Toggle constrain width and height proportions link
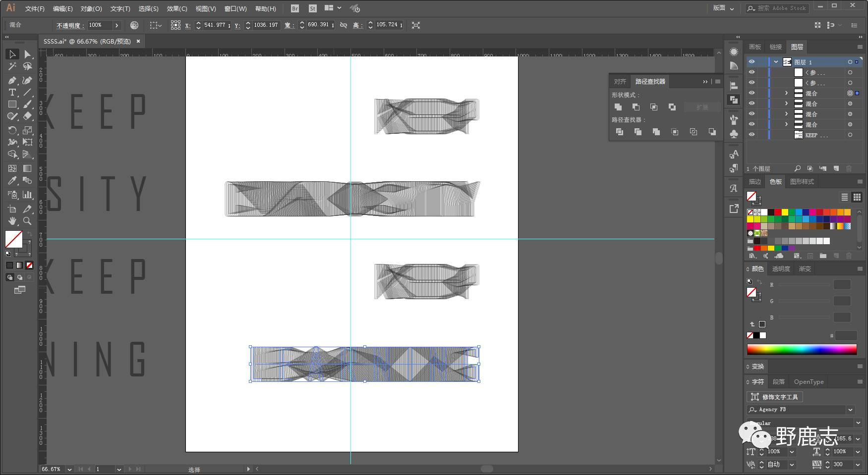868x475 pixels. point(343,25)
